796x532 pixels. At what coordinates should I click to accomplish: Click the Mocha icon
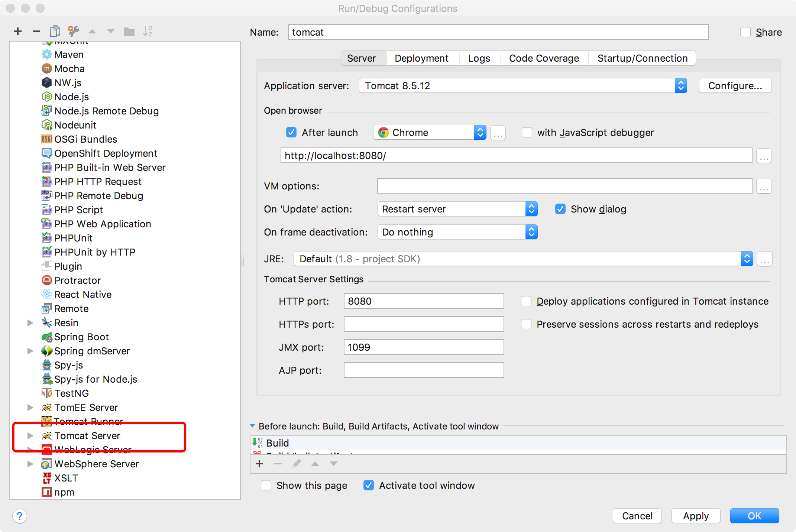[x=46, y=69]
